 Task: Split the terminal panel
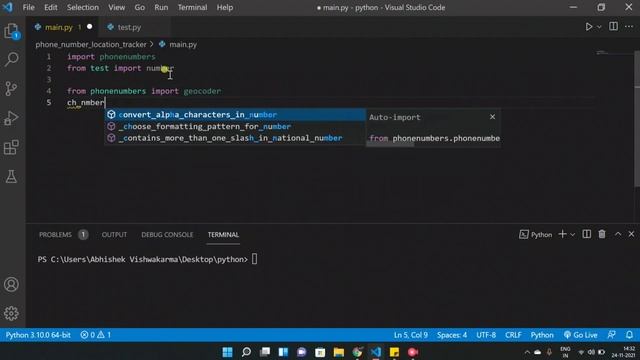(587, 234)
